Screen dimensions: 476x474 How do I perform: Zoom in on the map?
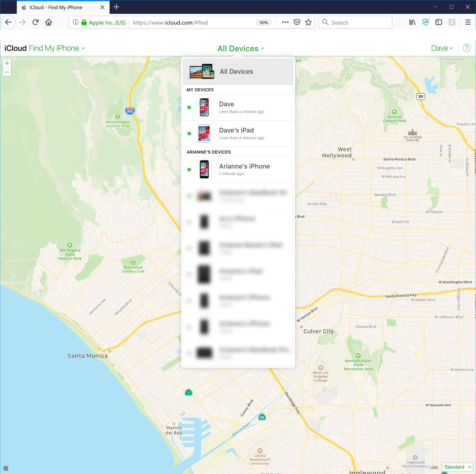7,63
